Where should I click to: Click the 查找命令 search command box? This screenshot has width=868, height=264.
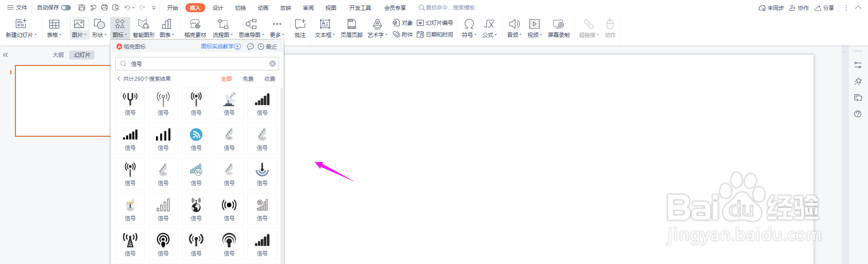[x=447, y=8]
